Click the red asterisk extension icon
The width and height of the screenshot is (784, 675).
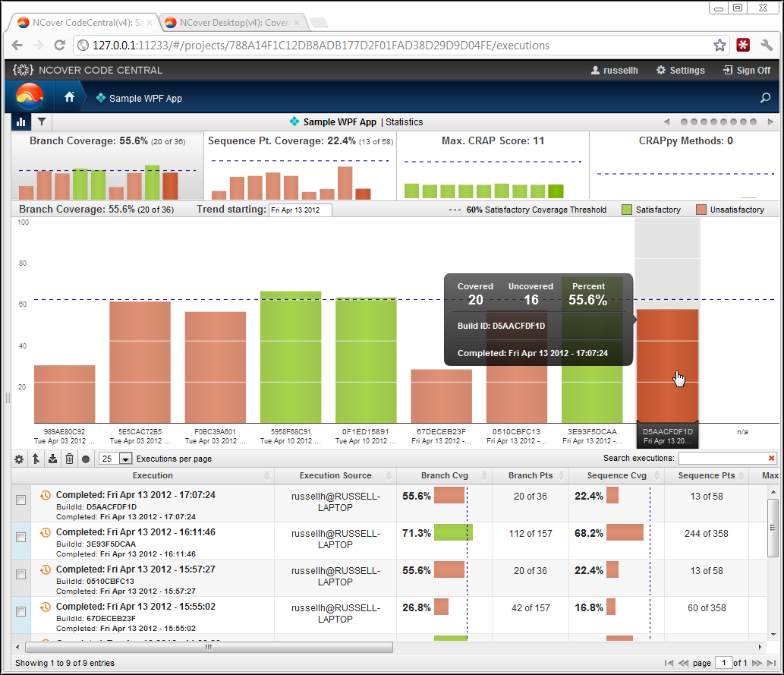click(743, 45)
